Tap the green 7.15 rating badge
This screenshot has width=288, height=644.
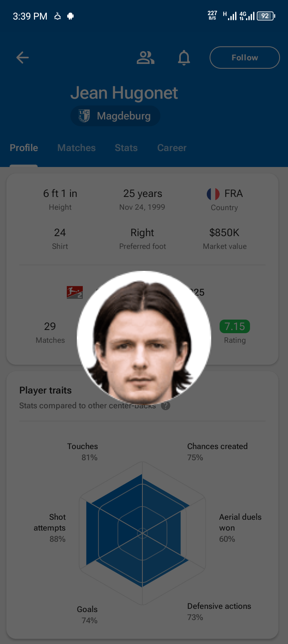click(x=235, y=326)
